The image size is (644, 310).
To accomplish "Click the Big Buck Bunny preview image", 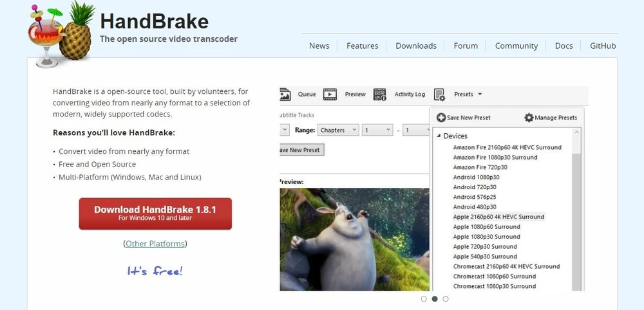I will (354, 239).
